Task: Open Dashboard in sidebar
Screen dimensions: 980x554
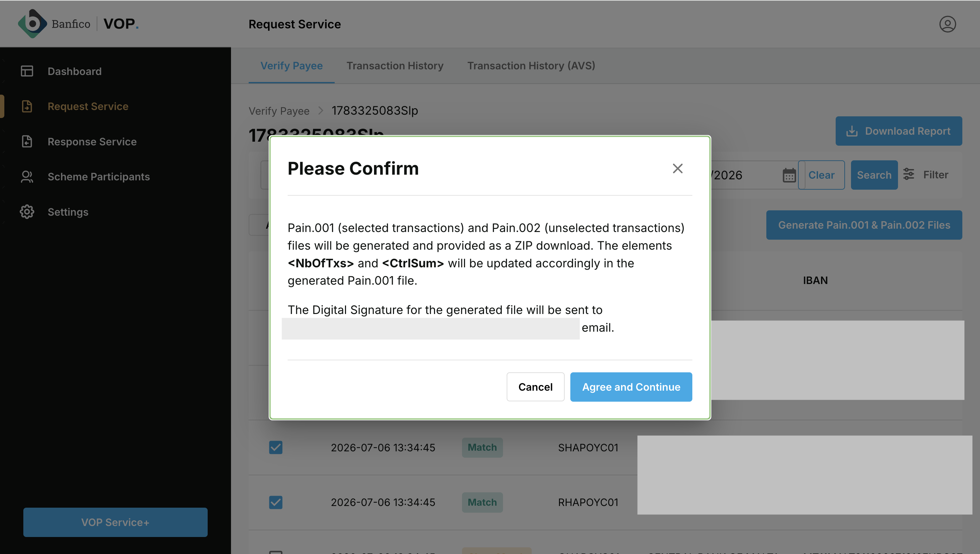Action: (x=75, y=71)
